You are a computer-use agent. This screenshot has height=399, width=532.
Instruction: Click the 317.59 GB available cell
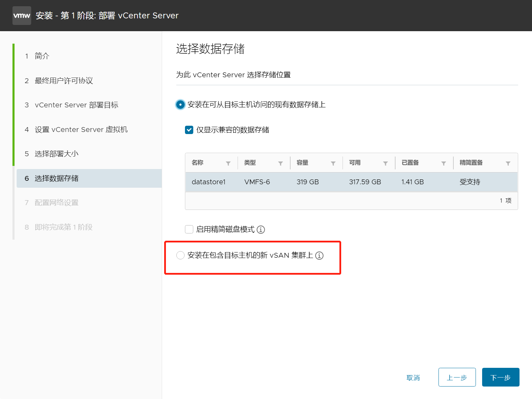coord(365,182)
